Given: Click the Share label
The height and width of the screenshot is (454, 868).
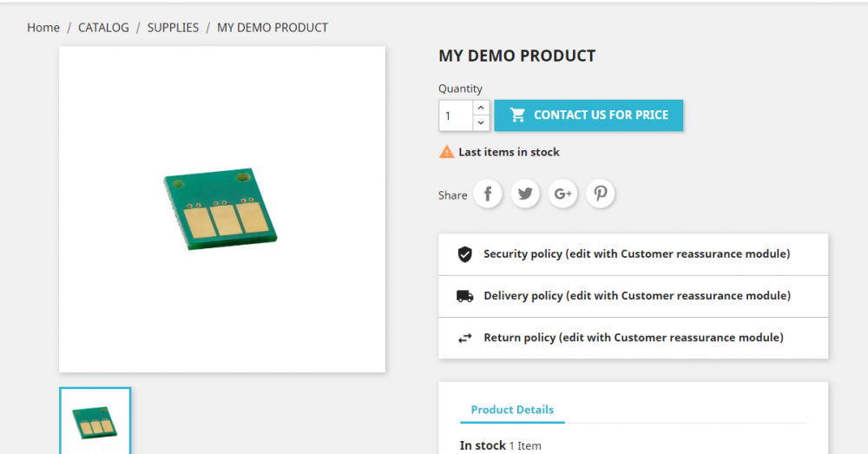Looking at the screenshot, I should click(453, 195).
